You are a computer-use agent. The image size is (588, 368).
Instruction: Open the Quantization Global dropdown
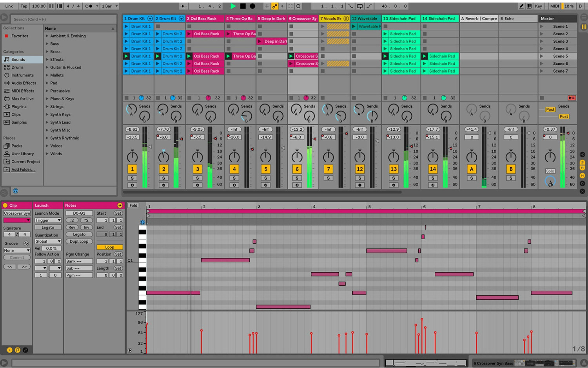[48, 241]
